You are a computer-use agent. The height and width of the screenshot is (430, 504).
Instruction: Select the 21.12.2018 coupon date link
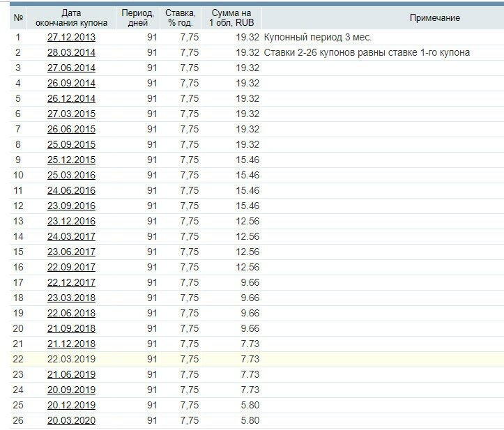pyautogui.click(x=71, y=344)
